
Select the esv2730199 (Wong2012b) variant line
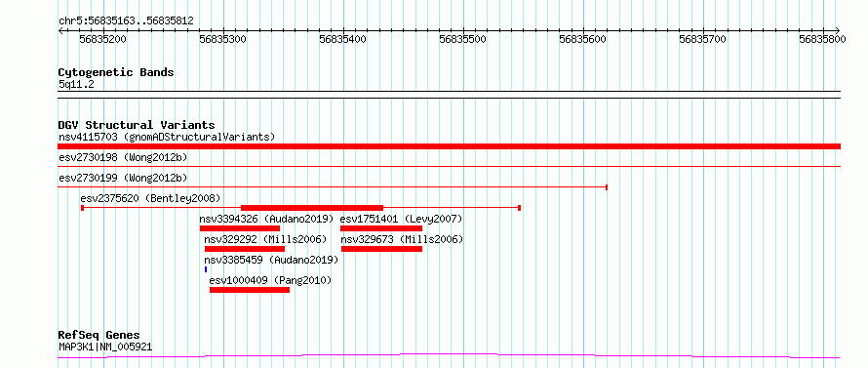(x=333, y=187)
